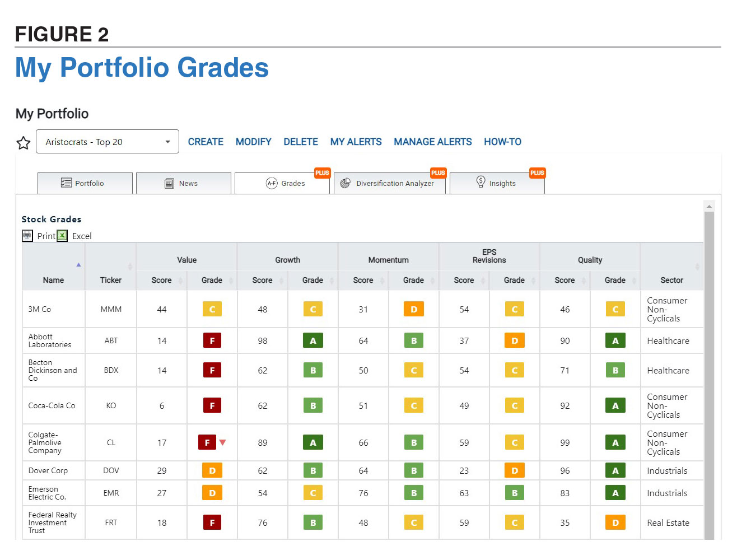Click the CREATE link to make a portfolio

pyautogui.click(x=206, y=142)
